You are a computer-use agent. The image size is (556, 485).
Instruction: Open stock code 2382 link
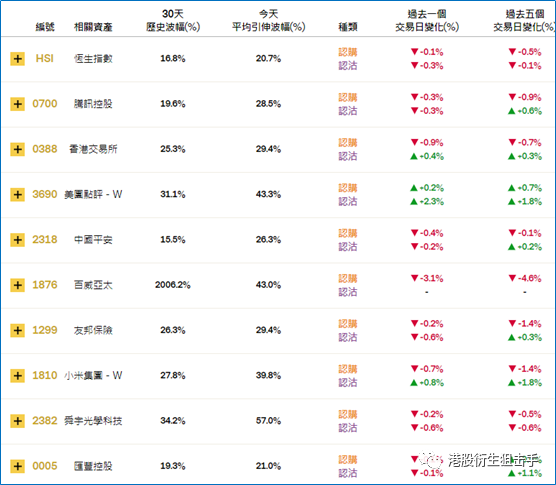click(45, 421)
